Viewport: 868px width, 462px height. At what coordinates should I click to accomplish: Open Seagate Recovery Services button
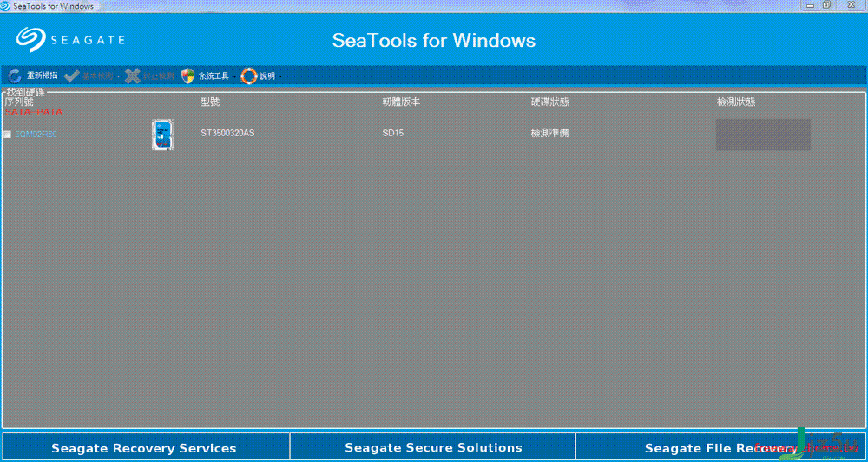pos(145,447)
